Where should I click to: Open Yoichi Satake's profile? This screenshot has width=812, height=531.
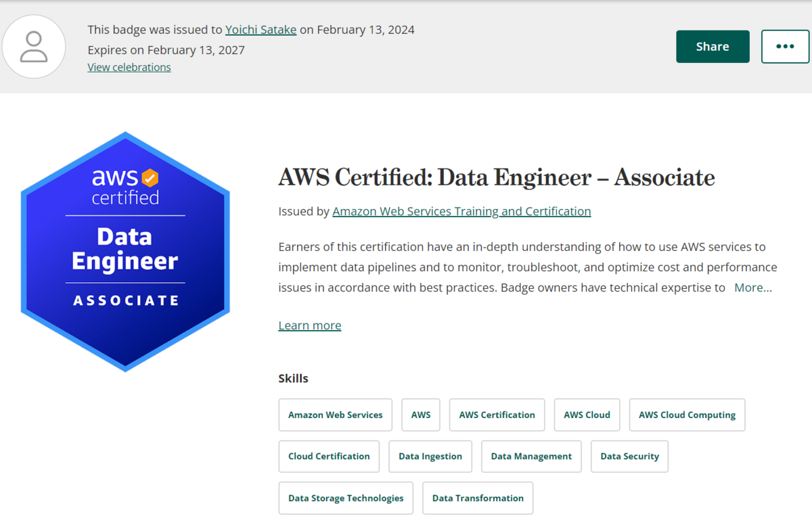coord(261,30)
